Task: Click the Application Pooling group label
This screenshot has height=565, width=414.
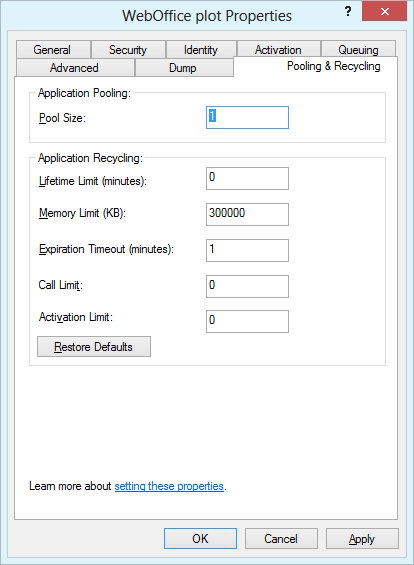Action: (84, 93)
